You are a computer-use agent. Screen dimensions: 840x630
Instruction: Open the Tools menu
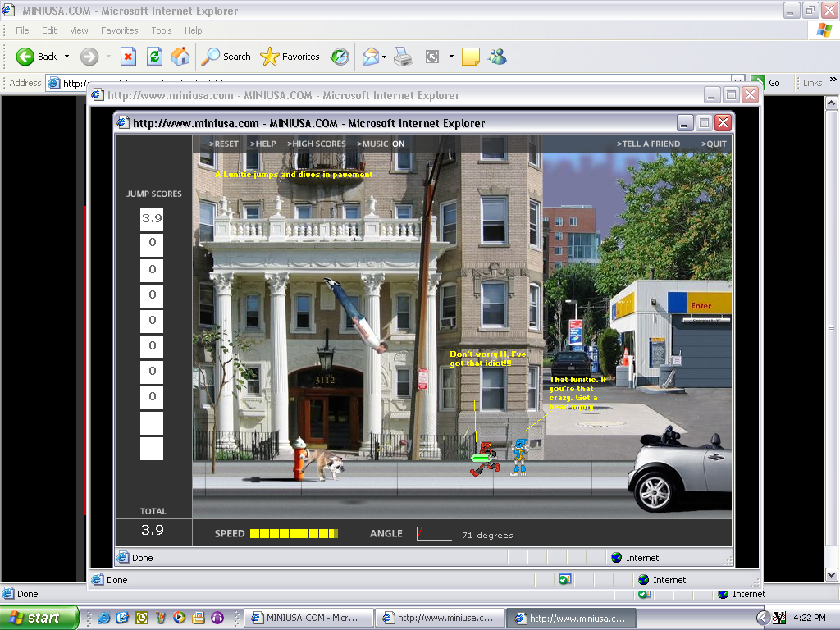[162, 30]
